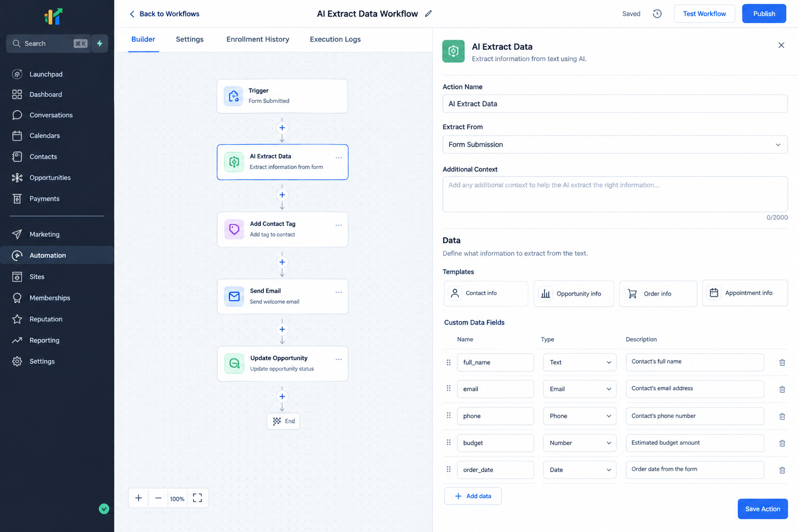The width and height of the screenshot is (798, 532).
Task: Click the Publish button
Action: (x=764, y=14)
